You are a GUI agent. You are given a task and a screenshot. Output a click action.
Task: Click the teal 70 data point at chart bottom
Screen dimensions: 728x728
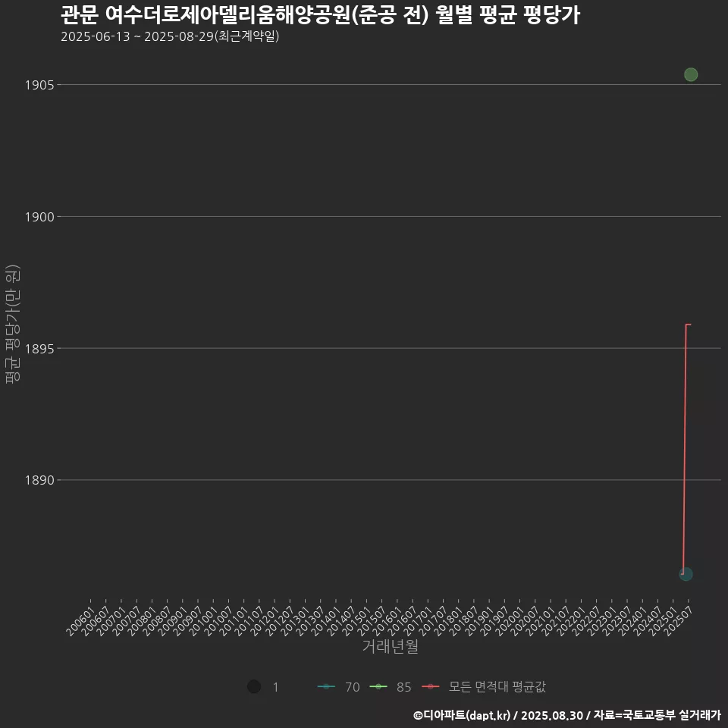[x=686, y=574]
